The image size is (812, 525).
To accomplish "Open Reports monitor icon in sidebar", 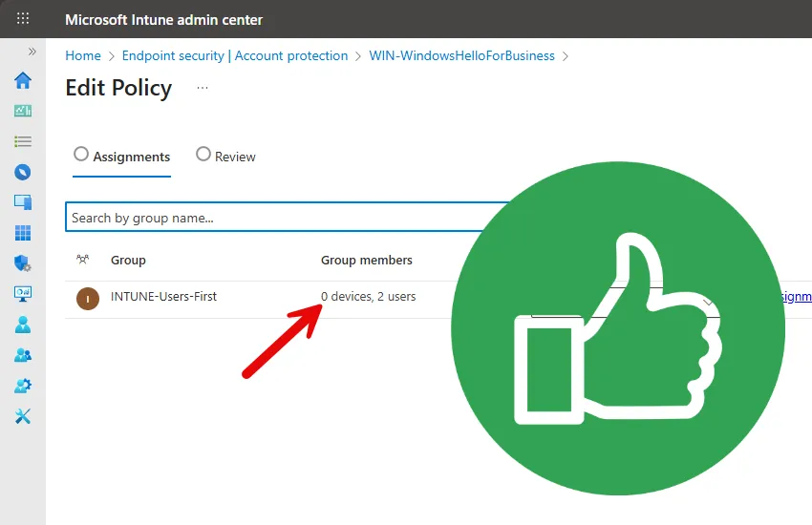I will (x=23, y=294).
